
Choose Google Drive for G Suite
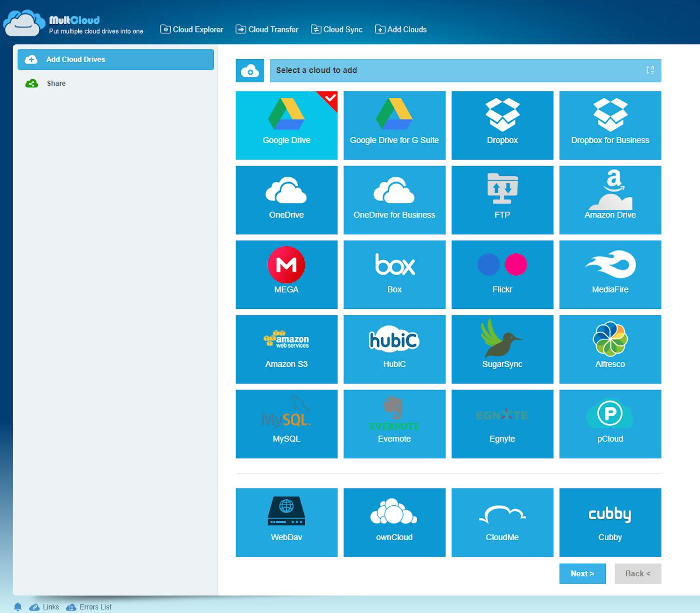point(394,125)
